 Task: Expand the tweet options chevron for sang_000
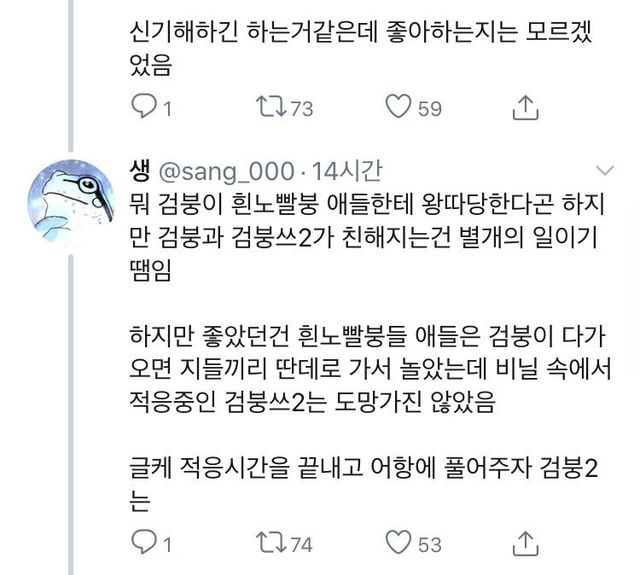pyautogui.click(x=604, y=169)
